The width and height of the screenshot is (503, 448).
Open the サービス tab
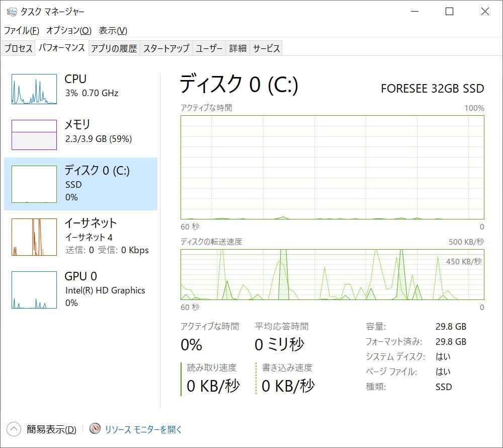coord(266,48)
